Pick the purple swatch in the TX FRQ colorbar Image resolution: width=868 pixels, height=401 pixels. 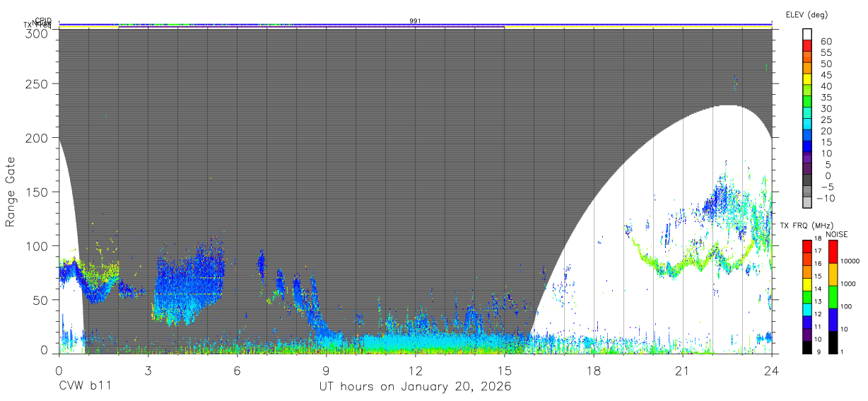coord(807,334)
